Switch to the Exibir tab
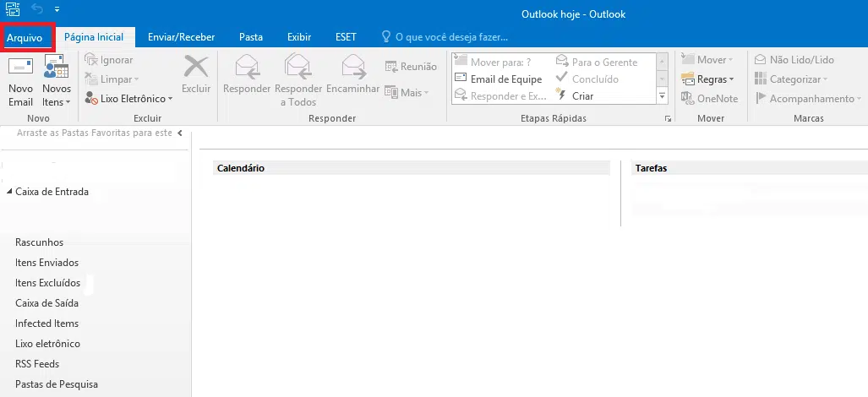The height and width of the screenshot is (397, 868). click(299, 37)
